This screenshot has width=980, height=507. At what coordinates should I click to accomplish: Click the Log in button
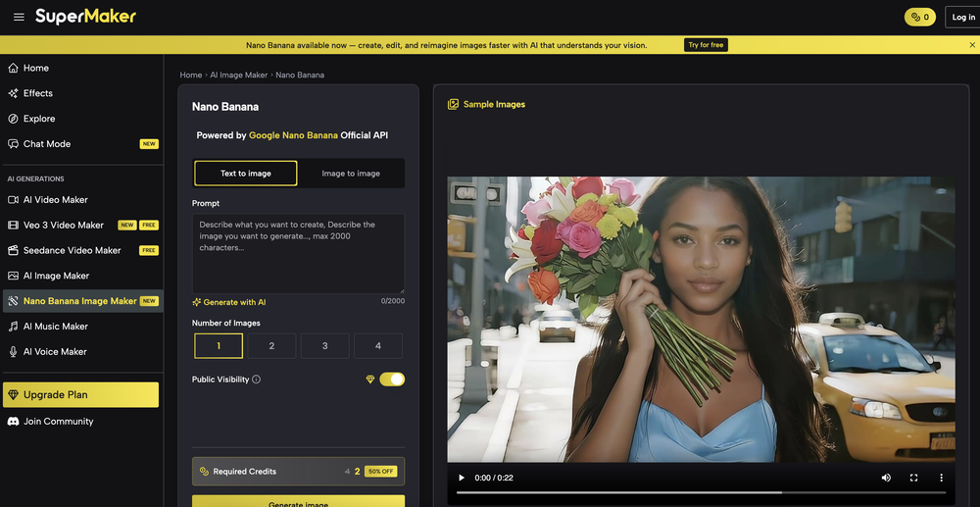pyautogui.click(x=962, y=17)
